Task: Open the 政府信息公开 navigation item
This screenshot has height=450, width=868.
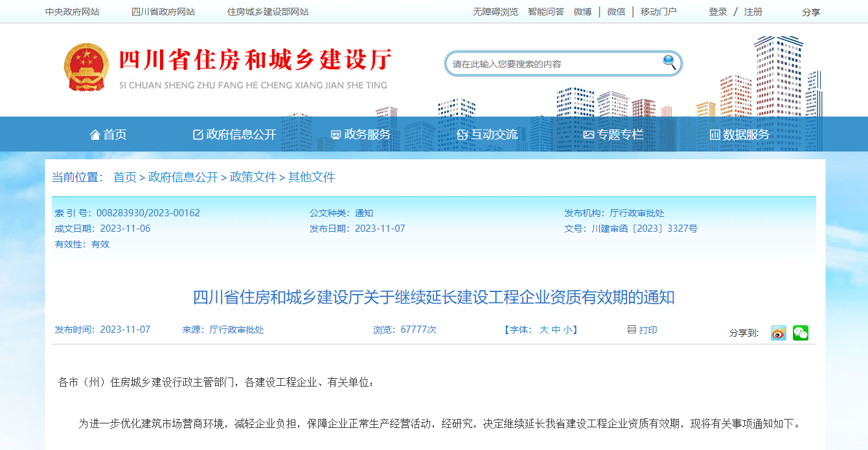Action: coord(234,135)
